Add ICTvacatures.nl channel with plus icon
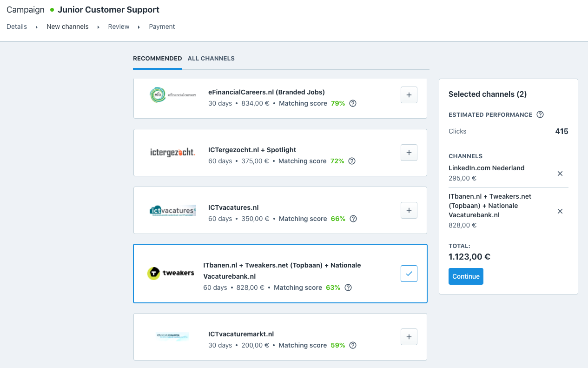Image resolution: width=588 pixels, height=368 pixels. [x=409, y=210]
